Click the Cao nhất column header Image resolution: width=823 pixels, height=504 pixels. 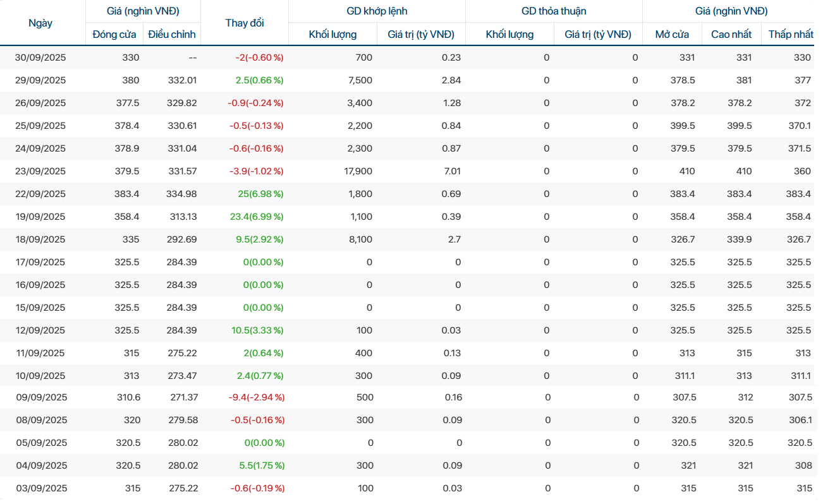coord(731,34)
